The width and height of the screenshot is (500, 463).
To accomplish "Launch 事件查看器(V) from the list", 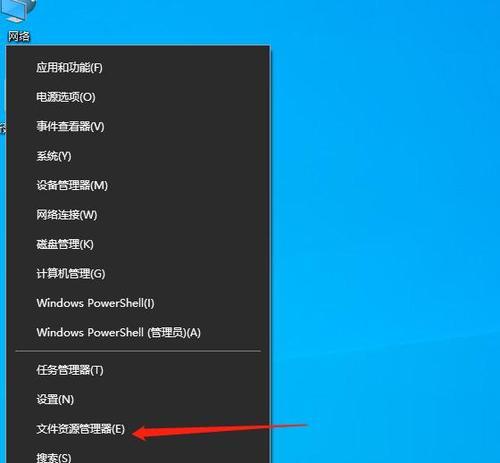I will [x=138, y=126].
